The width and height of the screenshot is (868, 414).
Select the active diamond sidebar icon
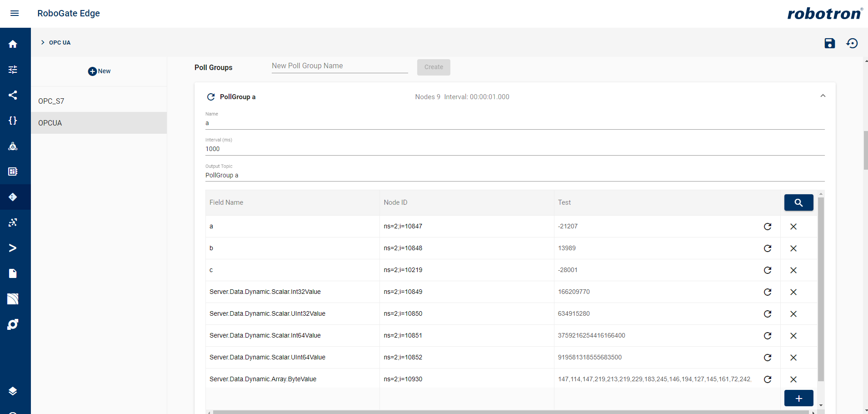(13, 197)
